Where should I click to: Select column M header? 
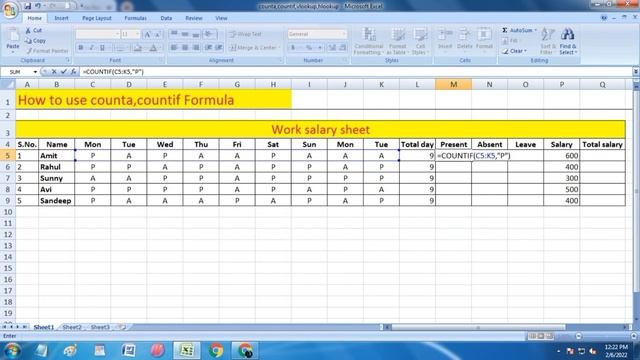coord(453,84)
